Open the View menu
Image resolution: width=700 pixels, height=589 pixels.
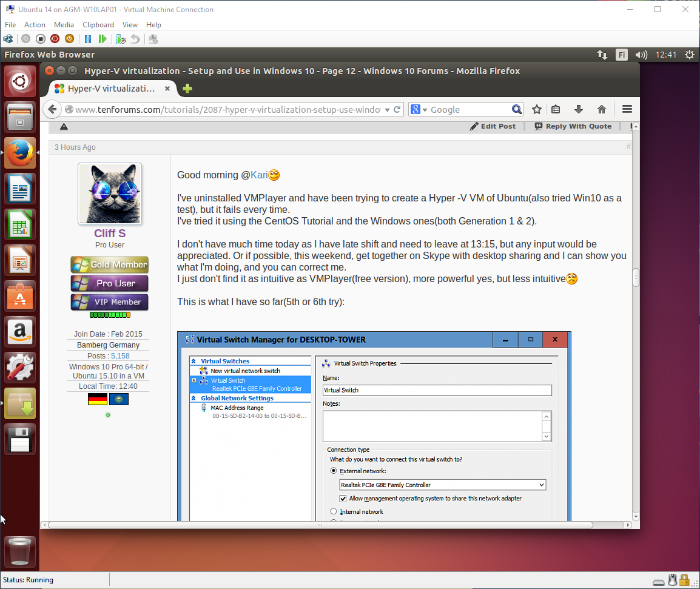(130, 25)
